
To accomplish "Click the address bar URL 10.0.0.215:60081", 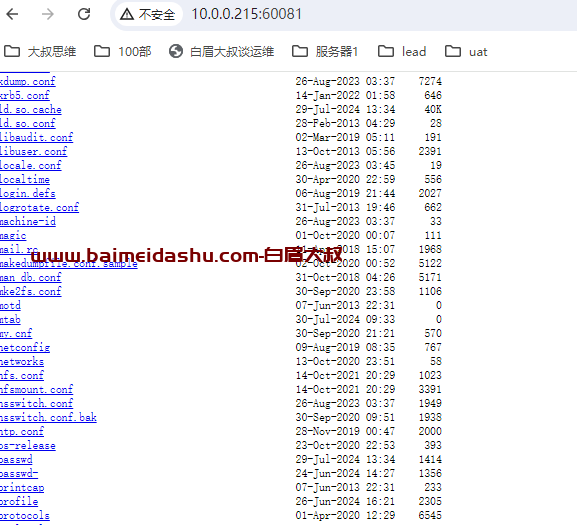I will 247,14.
